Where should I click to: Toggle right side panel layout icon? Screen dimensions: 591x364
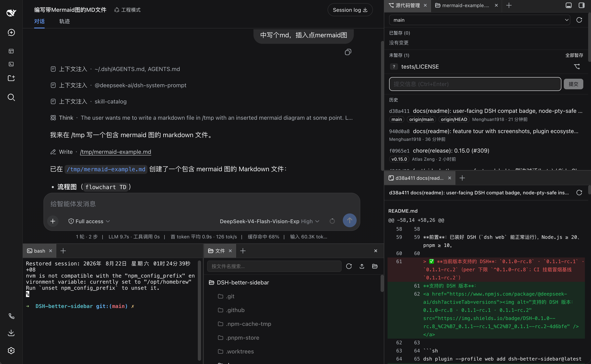tap(582, 5)
